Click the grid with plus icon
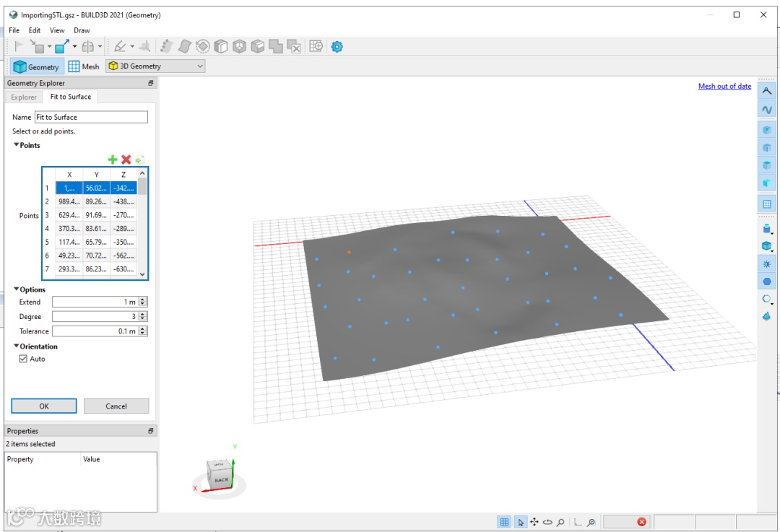This screenshot has height=532, width=780. coord(316,47)
